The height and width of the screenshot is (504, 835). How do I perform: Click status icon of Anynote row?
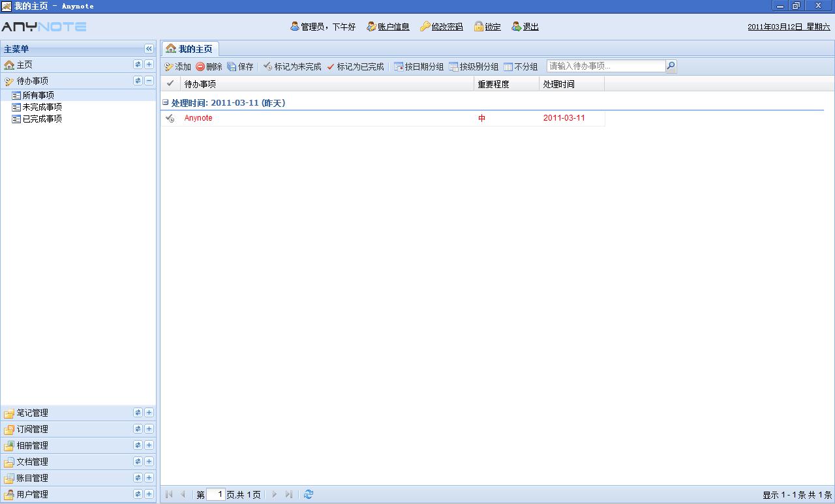(170, 118)
